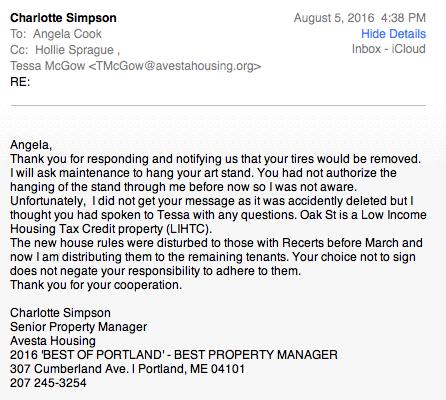Click Cc recipient Hollie Sprague
446x400 pixels.
pos(74,50)
